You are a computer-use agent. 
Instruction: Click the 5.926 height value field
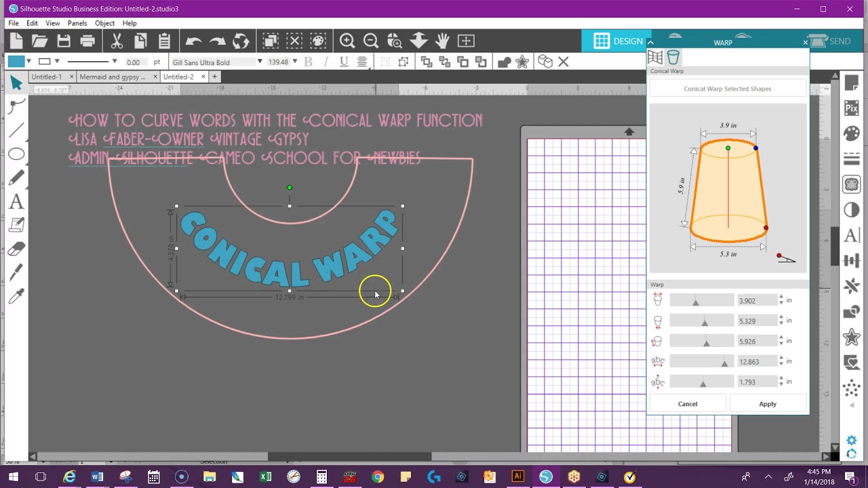click(757, 341)
